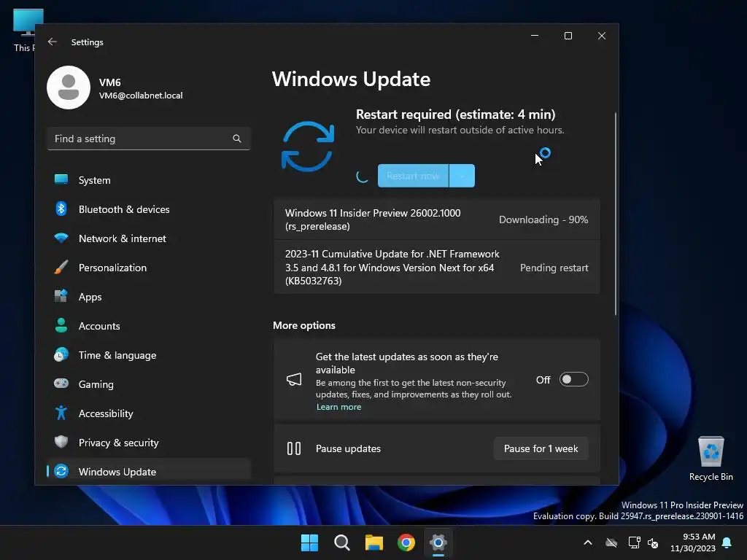Click the Personalization paintbrush icon
Screen dimensions: 747x560
coord(61,267)
